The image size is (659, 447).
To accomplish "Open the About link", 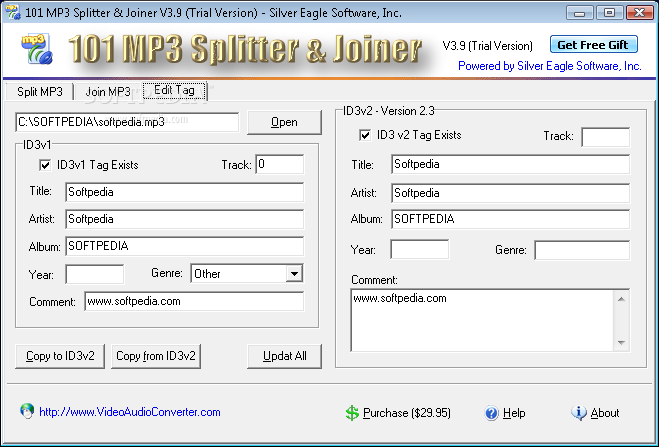I will (x=605, y=413).
